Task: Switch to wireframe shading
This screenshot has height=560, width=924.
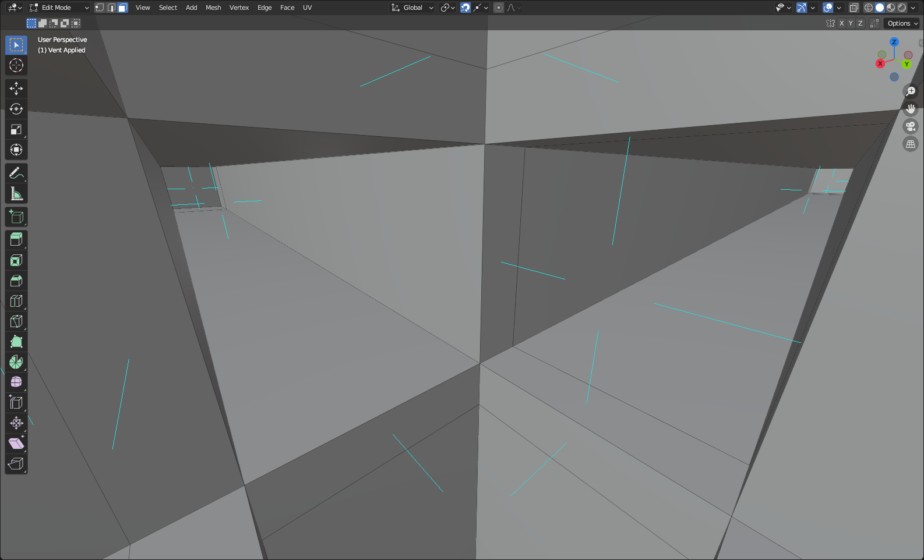Action: tap(869, 8)
